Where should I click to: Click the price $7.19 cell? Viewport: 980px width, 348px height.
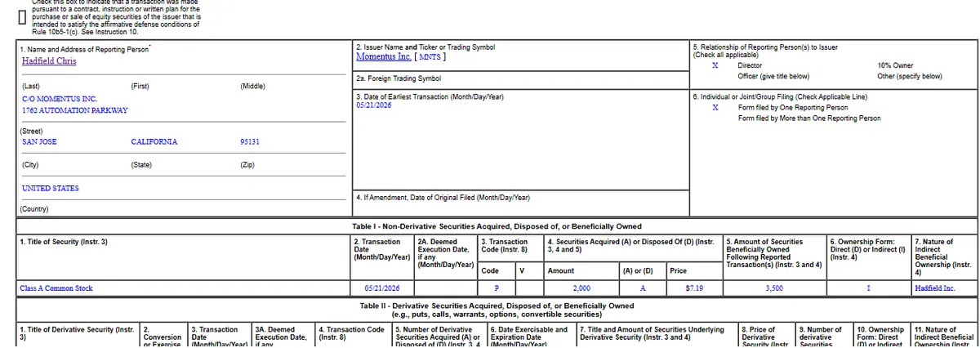tap(694, 288)
